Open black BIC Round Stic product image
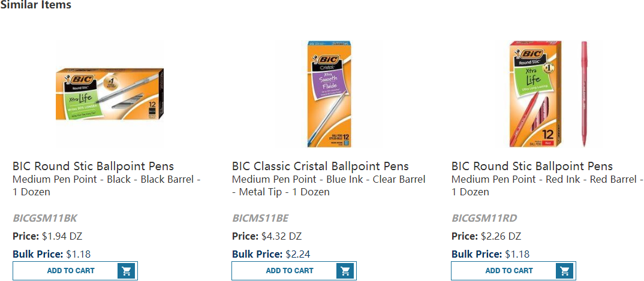The height and width of the screenshot is (281, 644). click(x=110, y=94)
